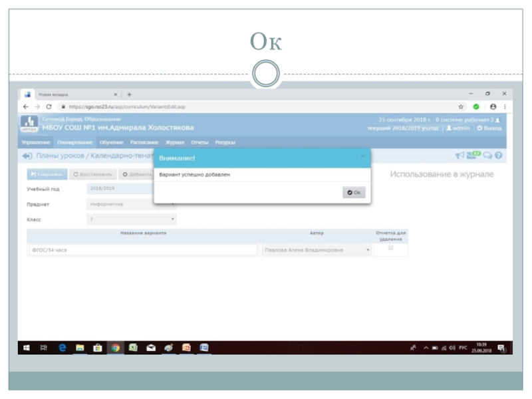Click the Восстановить button
Viewport: 532px width, 399px height.
tap(92, 174)
